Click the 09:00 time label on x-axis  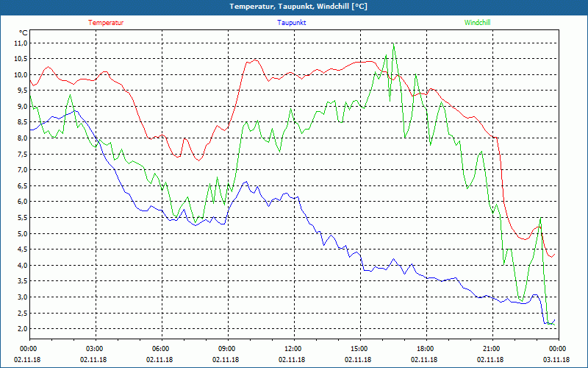(x=228, y=349)
